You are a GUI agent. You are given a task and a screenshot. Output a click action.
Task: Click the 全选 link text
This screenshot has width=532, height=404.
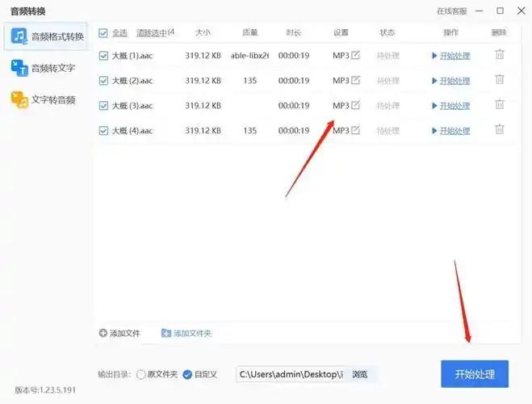[119, 33]
